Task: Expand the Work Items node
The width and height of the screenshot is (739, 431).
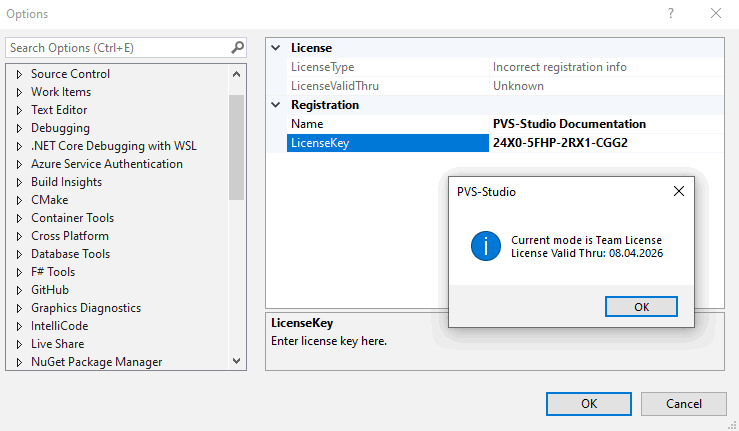Action: 19,92
